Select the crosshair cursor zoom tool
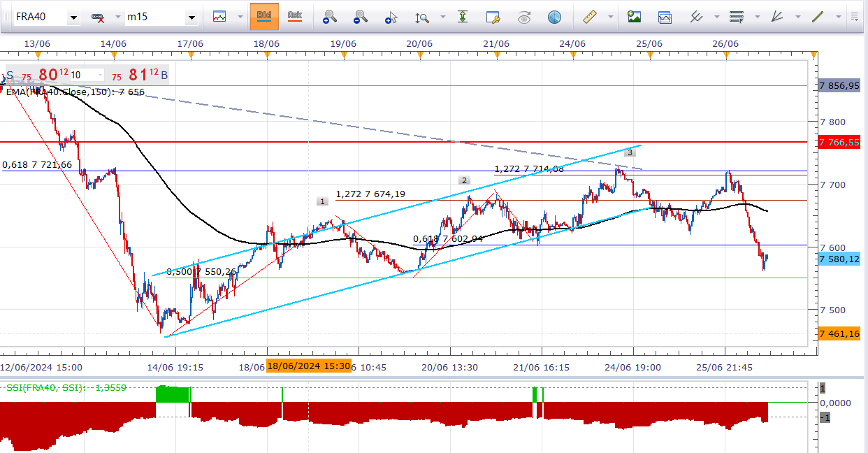This screenshot has width=868, height=453. pos(391,17)
